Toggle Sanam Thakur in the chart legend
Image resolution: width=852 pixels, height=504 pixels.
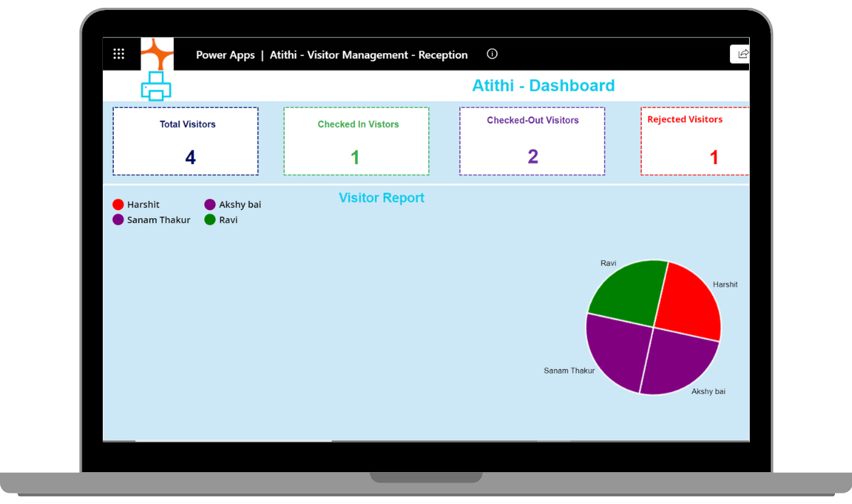[x=158, y=219]
